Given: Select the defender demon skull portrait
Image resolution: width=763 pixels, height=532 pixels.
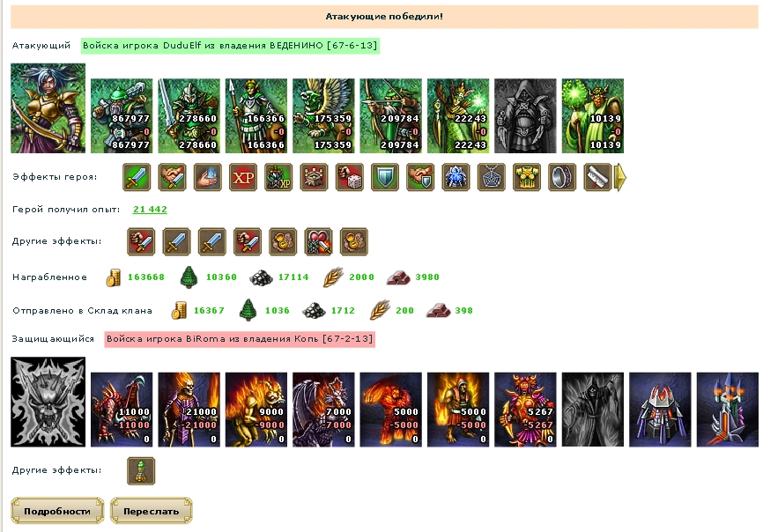Looking at the screenshot, I should pyautogui.click(x=48, y=403).
